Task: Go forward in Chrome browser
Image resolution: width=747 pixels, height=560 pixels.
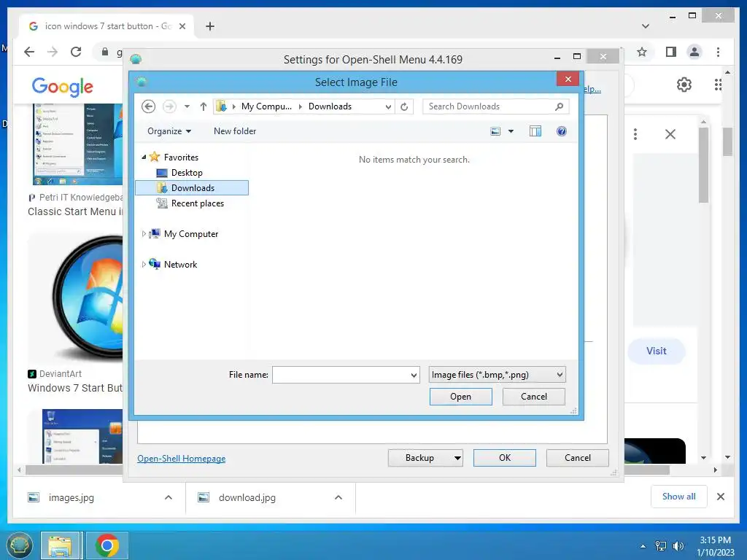Action: click(53, 52)
